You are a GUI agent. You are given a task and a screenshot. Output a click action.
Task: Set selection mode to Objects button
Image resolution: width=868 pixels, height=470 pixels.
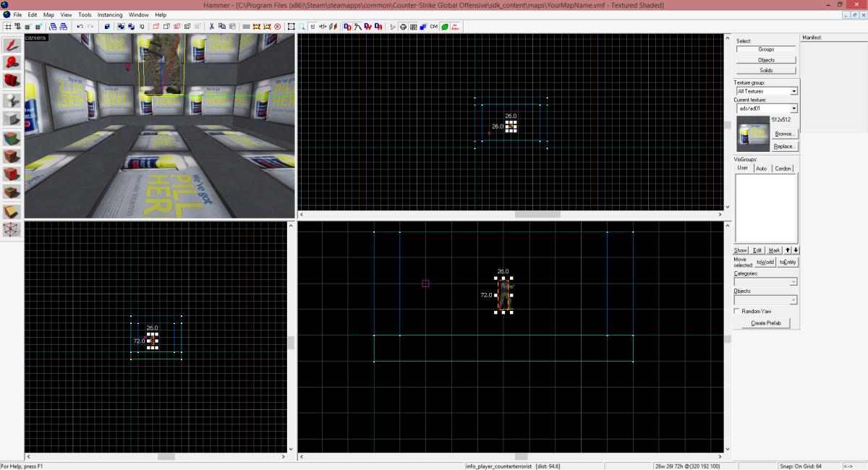pos(766,60)
